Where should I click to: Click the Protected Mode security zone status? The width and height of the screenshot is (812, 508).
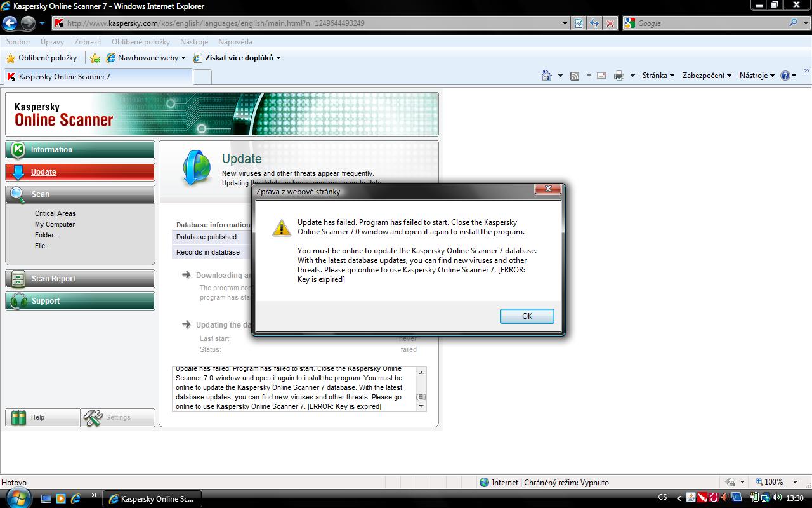[544, 483]
